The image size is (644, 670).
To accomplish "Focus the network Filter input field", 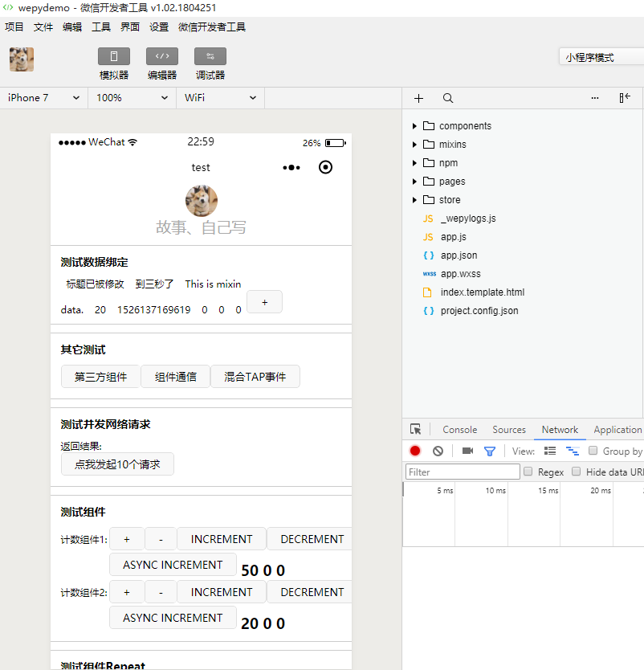I will click(463, 472).
